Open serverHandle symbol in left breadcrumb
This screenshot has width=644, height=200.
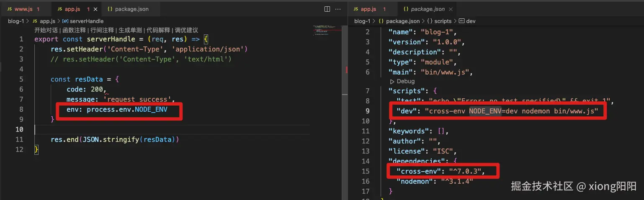pyautogui.click(x=87, y=21)
